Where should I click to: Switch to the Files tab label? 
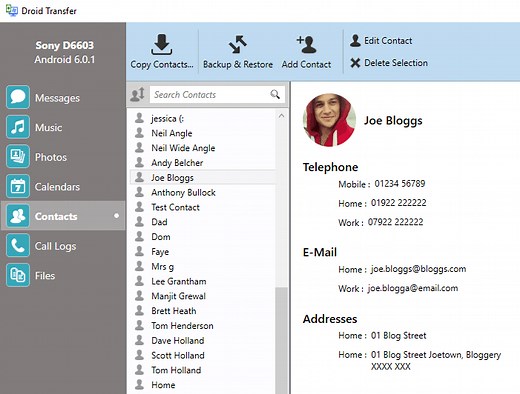(45, 276)
